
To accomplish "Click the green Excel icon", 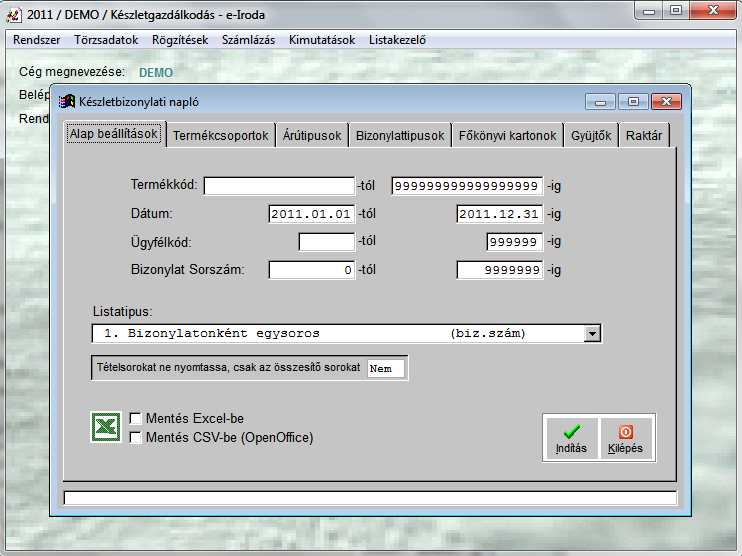I will click(106, 427).
